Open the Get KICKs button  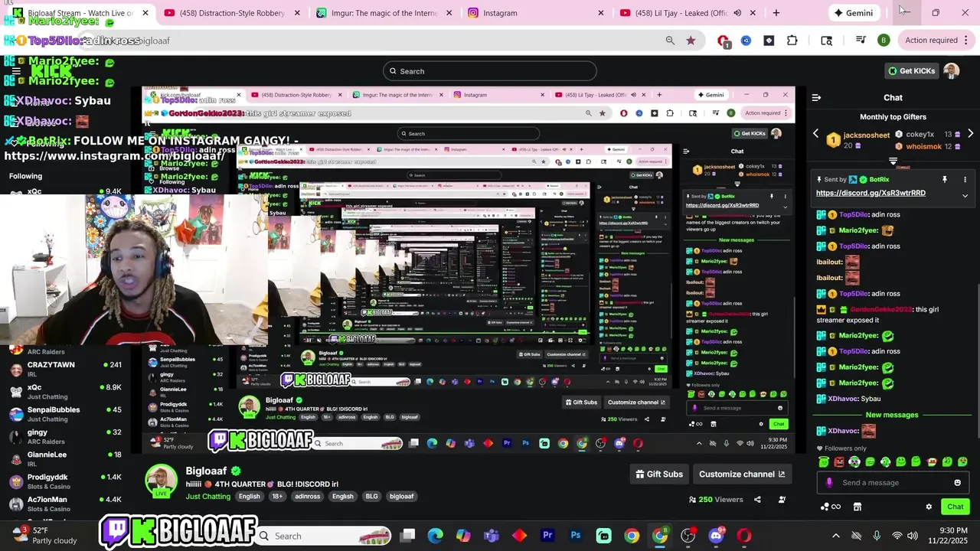[x=911, y=71]
